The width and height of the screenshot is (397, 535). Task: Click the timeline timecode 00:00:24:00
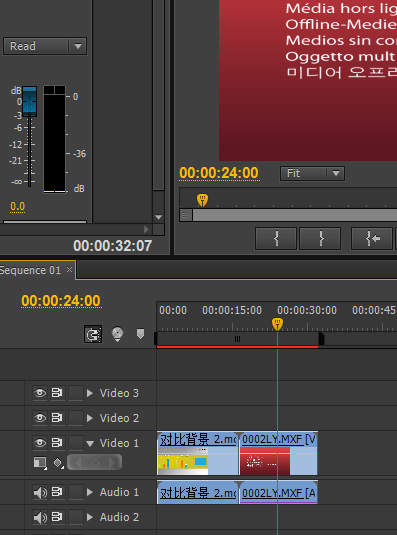(61, 301)
